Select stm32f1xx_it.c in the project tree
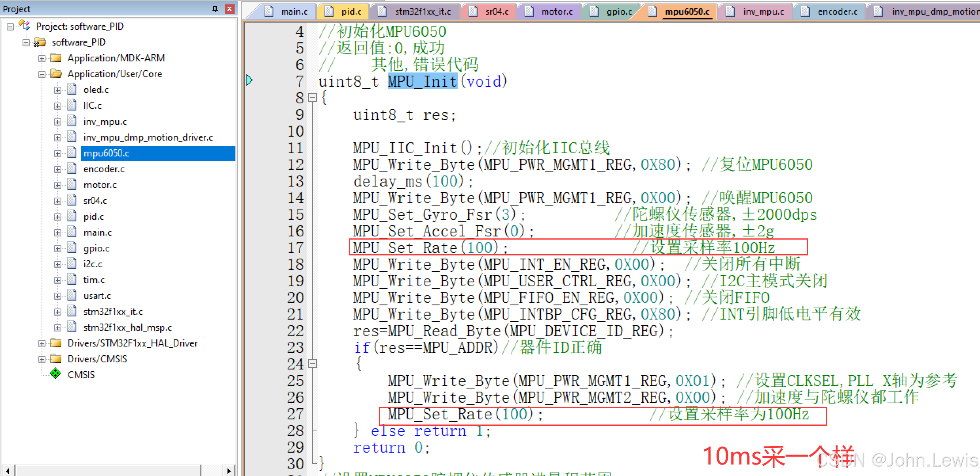The height and width of the screenshot is (476, 980). [x=113, y=312]
